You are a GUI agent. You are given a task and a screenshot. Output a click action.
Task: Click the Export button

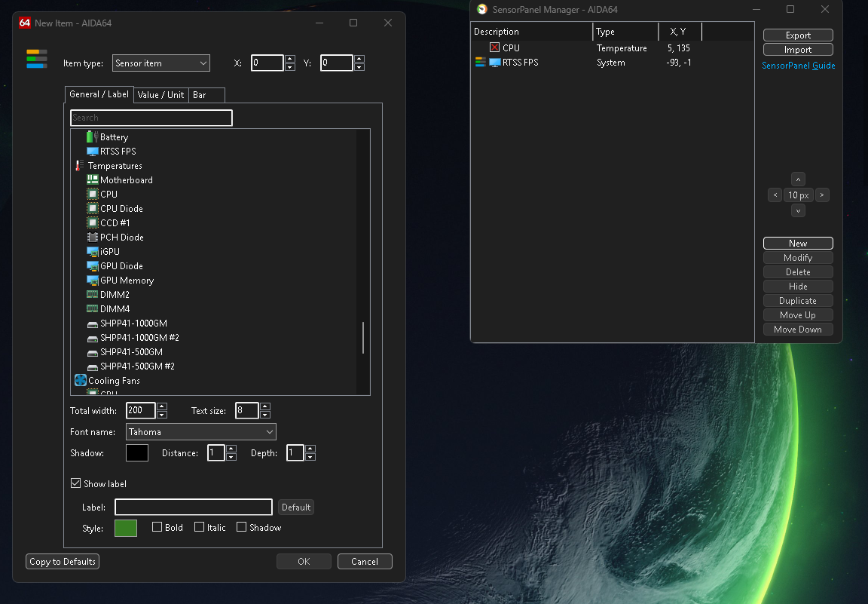pos(797,35)
